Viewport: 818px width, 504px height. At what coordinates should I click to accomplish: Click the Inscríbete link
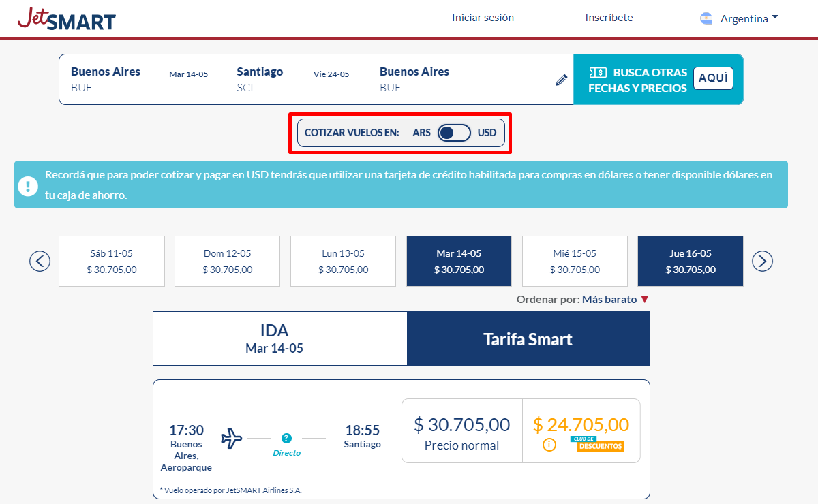click(609, 18)
